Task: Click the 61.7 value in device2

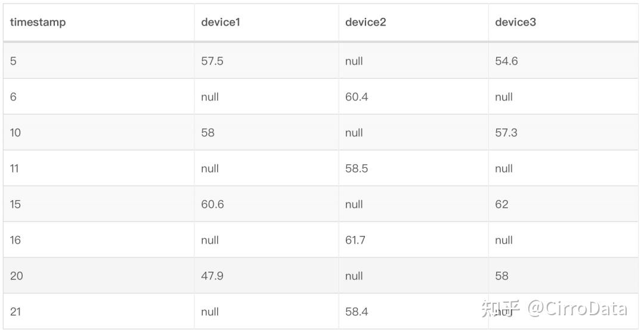Action: click(x=355, y=240)
